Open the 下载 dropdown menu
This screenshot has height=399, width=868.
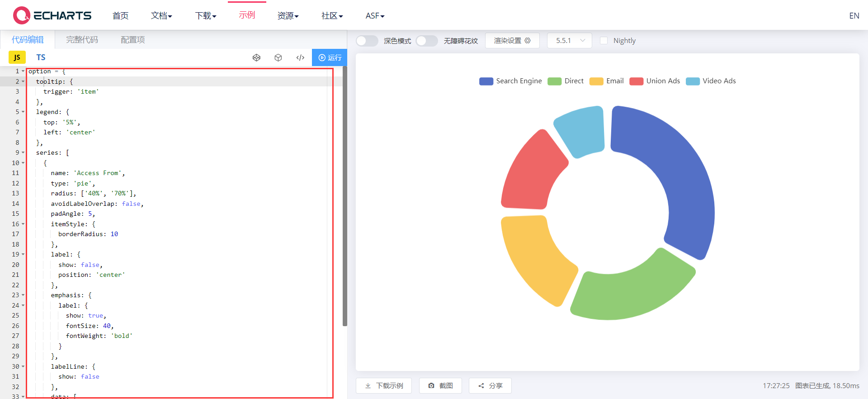[206, 16]
